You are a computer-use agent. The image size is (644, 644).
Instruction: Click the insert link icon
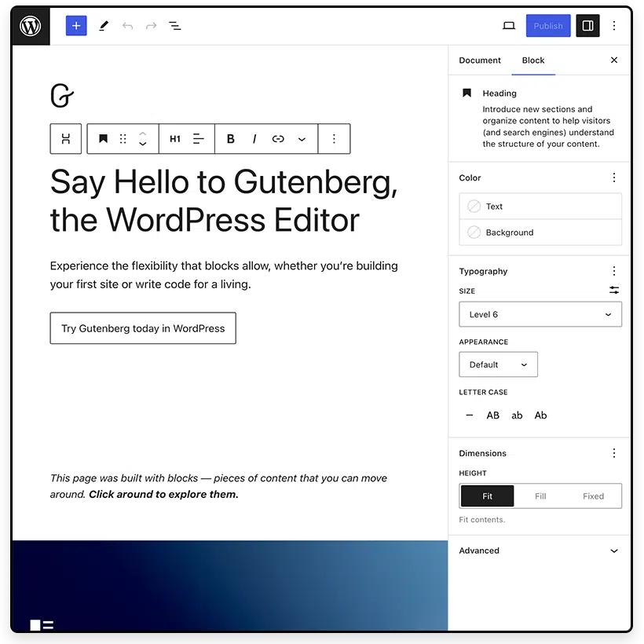pyautogui.click(x=278, y=139)
